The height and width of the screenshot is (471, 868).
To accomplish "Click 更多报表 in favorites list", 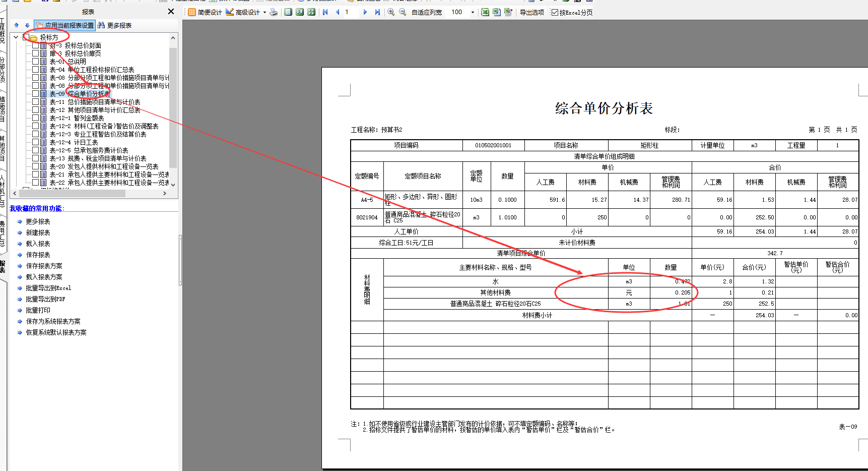I will 38,222.
